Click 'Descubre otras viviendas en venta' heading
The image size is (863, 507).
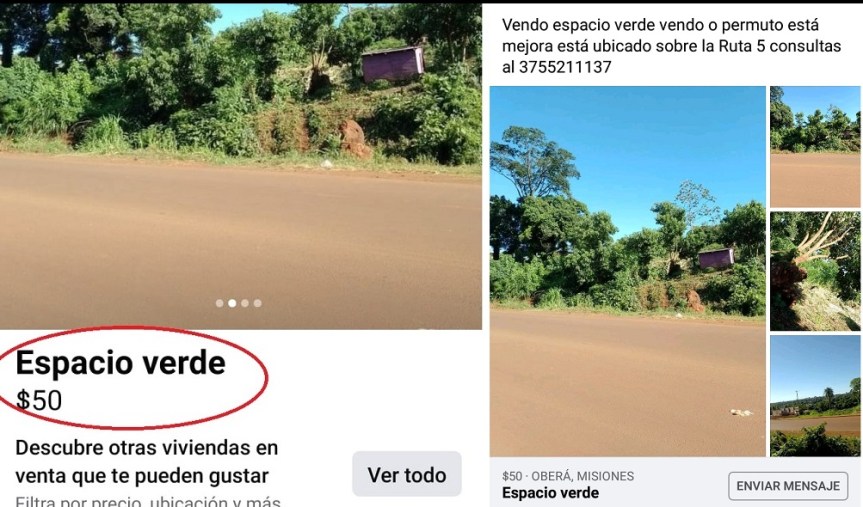tap(146, 461)
